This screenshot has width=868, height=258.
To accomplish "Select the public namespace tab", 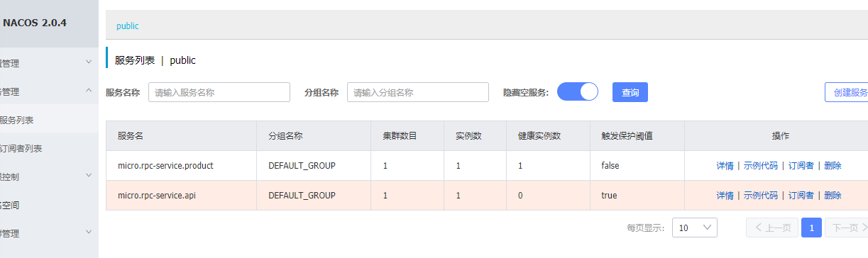I will pos(128,26).
